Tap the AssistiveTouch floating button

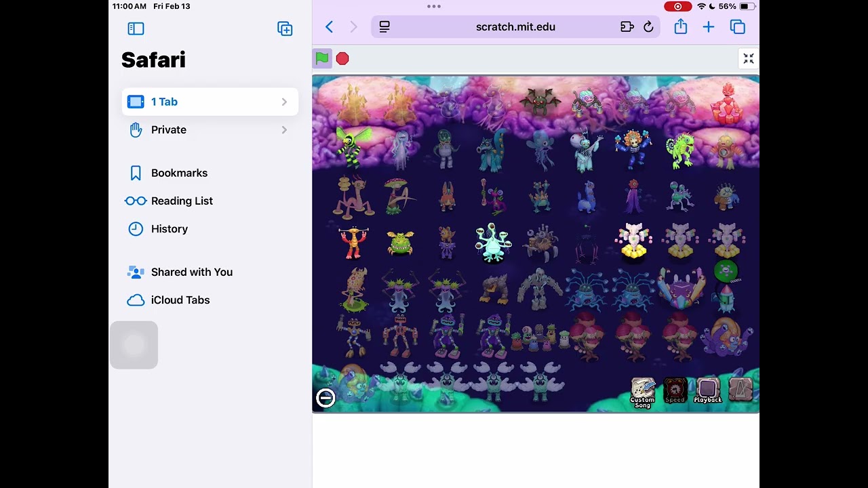tap(134, 345)
